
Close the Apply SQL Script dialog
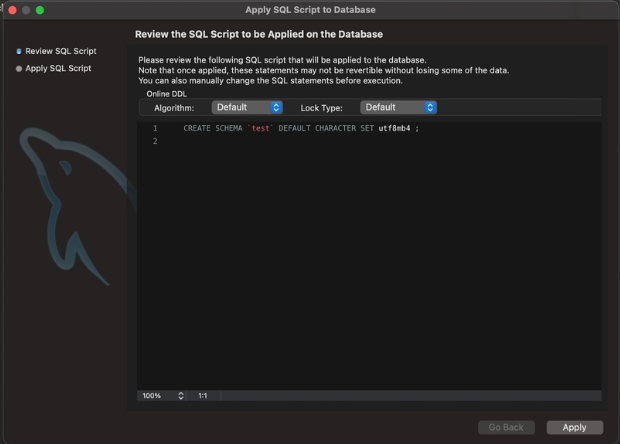(13, 10)
